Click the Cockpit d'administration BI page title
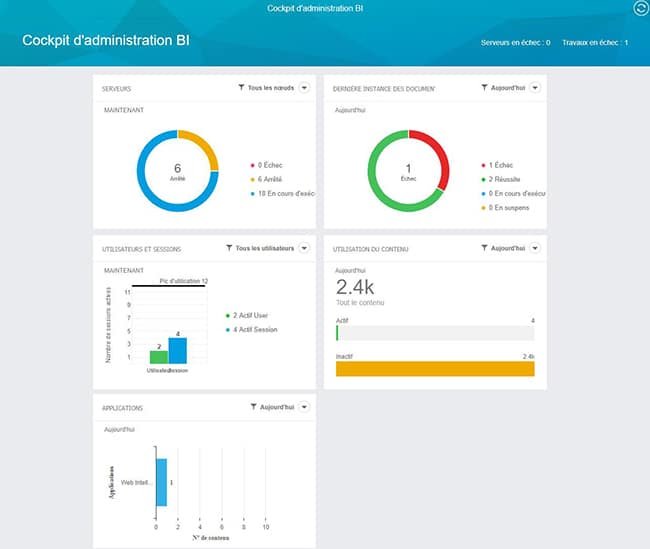This screenshot has height=549, width=650. [x=106, y=40]
